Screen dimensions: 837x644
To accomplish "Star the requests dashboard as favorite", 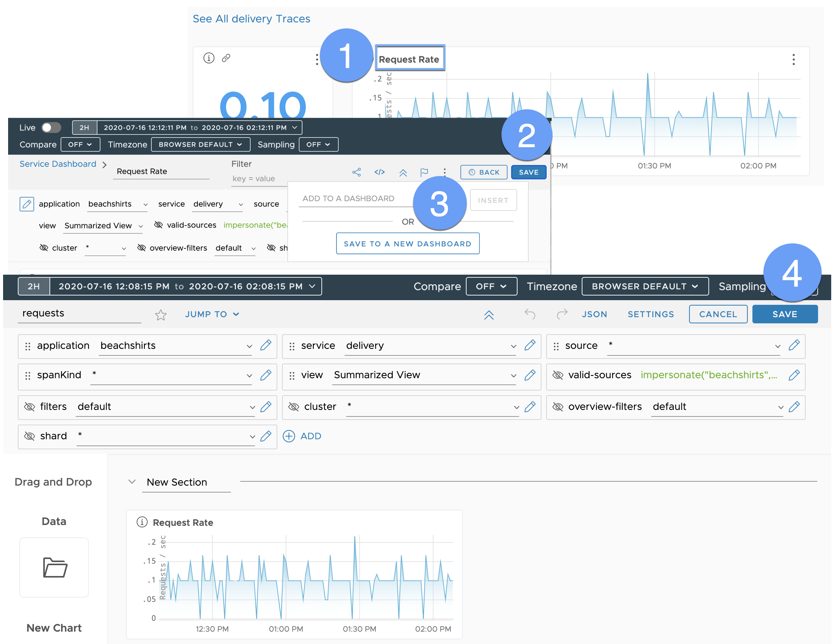I will [161, 315].
